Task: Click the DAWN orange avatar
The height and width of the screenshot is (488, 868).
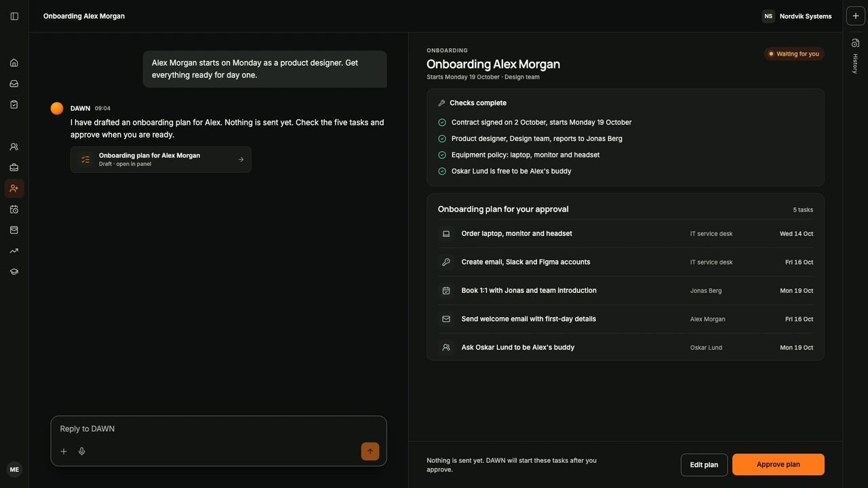Action: pos(57,108)
